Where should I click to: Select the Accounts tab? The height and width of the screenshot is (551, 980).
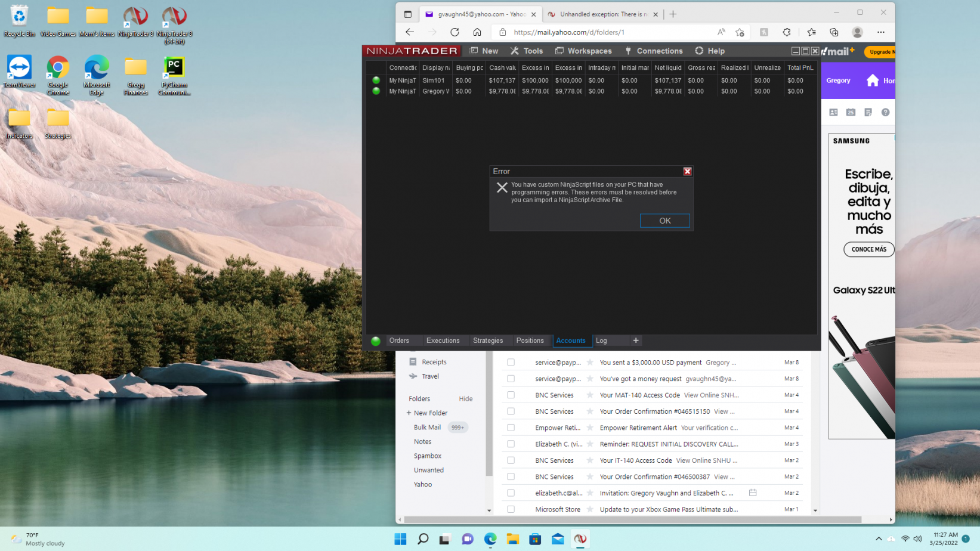click(571, 340)
